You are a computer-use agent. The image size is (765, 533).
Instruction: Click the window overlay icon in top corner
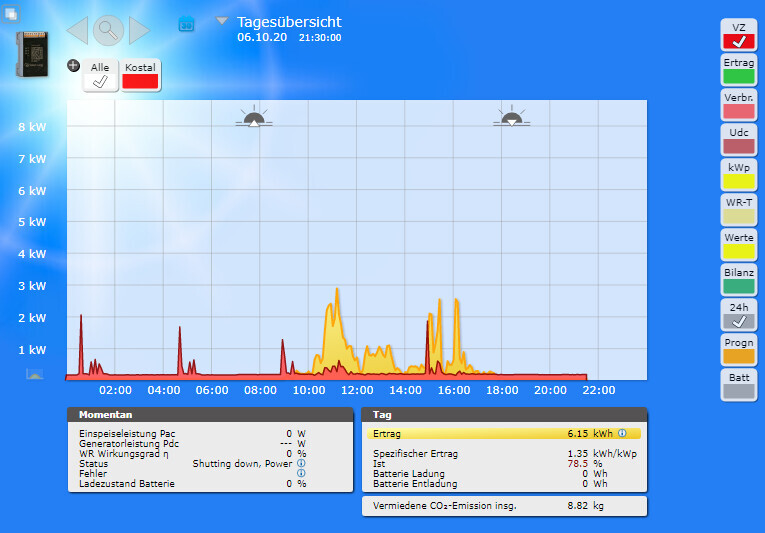(11, 14)
